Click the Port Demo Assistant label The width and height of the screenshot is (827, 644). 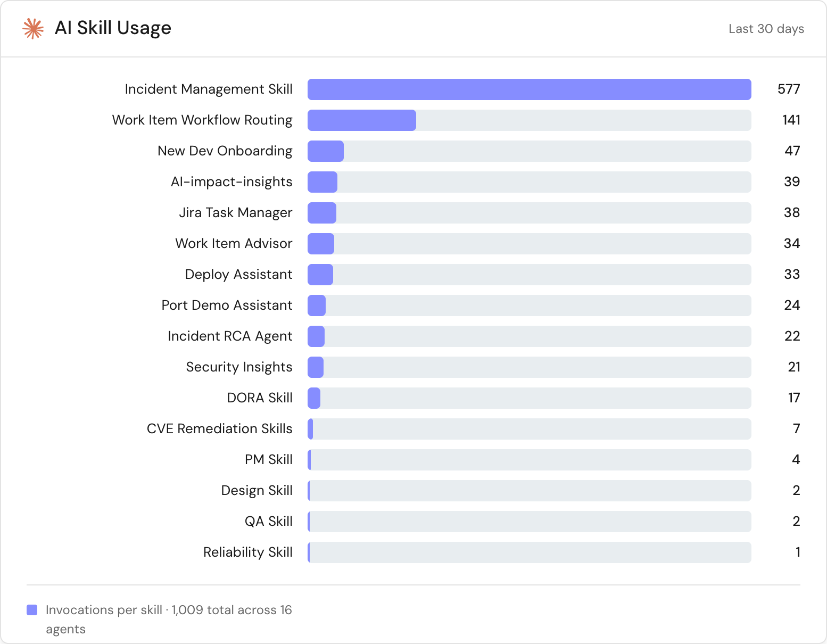point(227,306)
